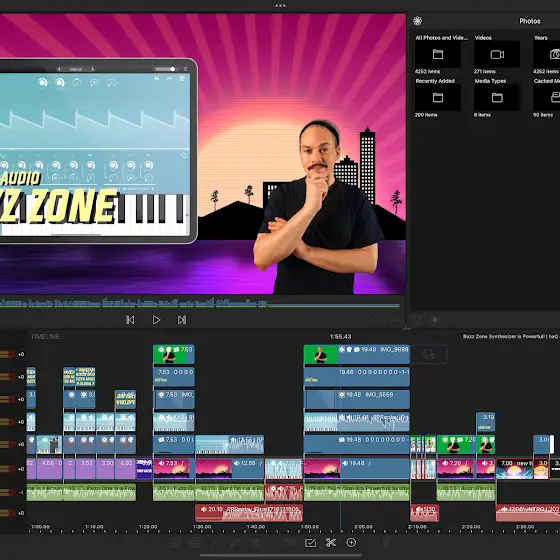This screenshot has width=560, height=560.
Task: Tap the add clip plus-circle icon
Action: pyautogui.click(x=351, y=542)
